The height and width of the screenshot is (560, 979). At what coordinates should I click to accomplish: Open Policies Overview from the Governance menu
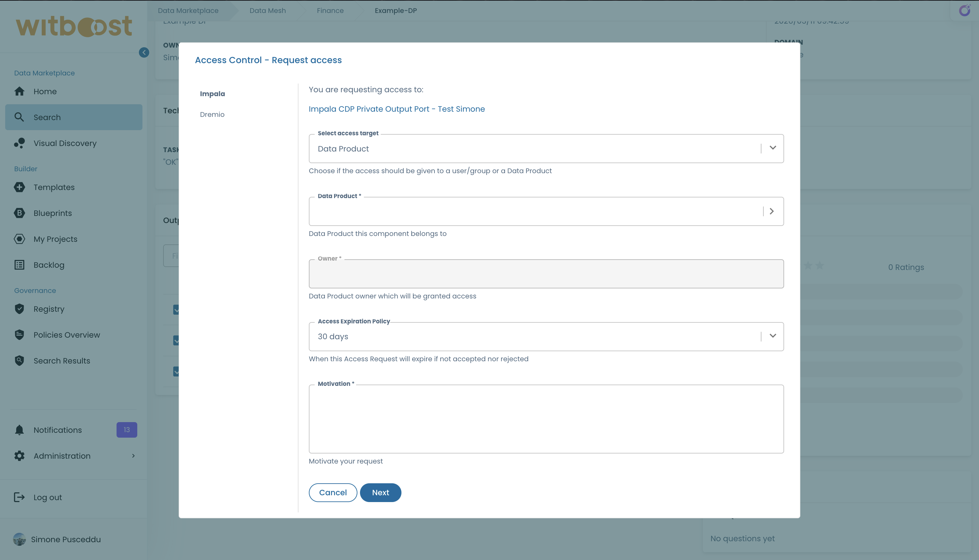click(x=67, y=335)
